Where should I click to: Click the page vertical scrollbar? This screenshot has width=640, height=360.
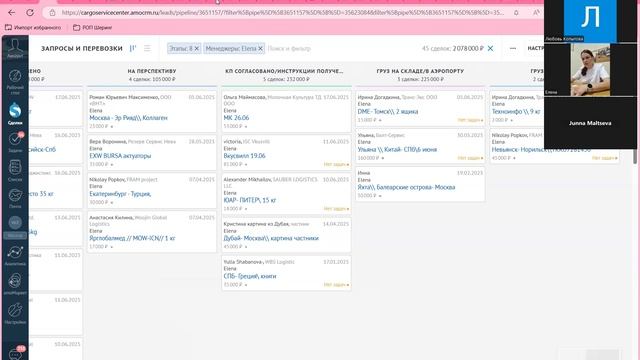(635, 157)
